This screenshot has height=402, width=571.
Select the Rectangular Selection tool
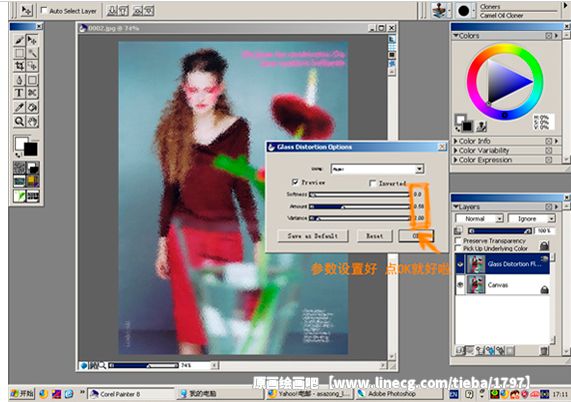19,53
